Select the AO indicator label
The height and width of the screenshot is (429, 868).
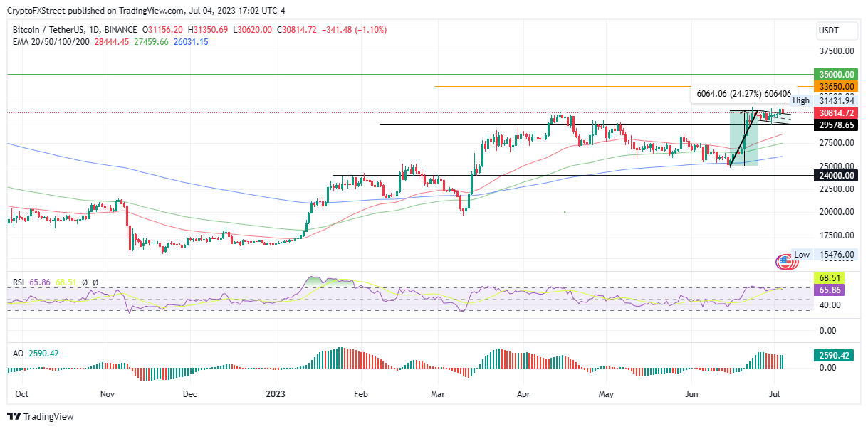tap(19, 353)
